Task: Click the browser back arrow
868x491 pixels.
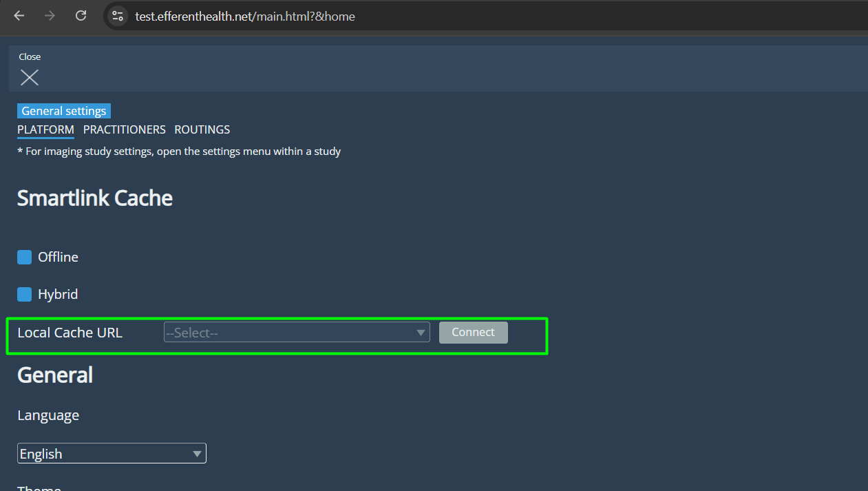Action: 19,16
